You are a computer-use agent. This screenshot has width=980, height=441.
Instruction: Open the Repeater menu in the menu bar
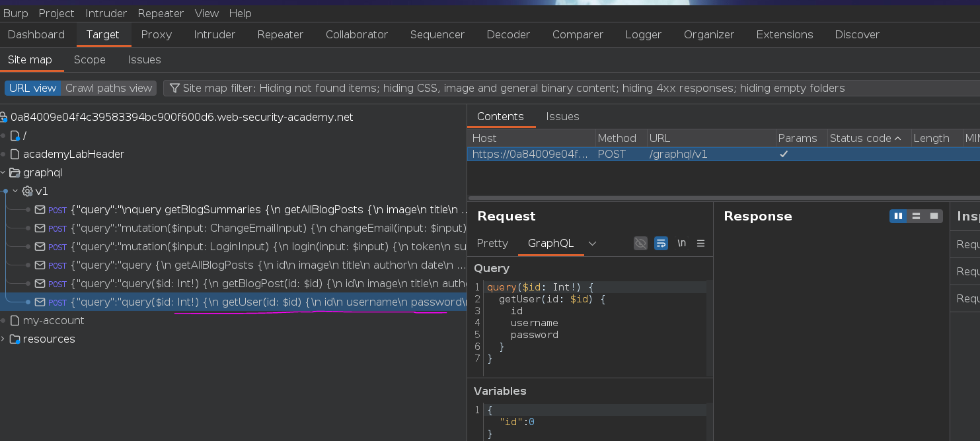pyautogui.click(x=161, y=13)
